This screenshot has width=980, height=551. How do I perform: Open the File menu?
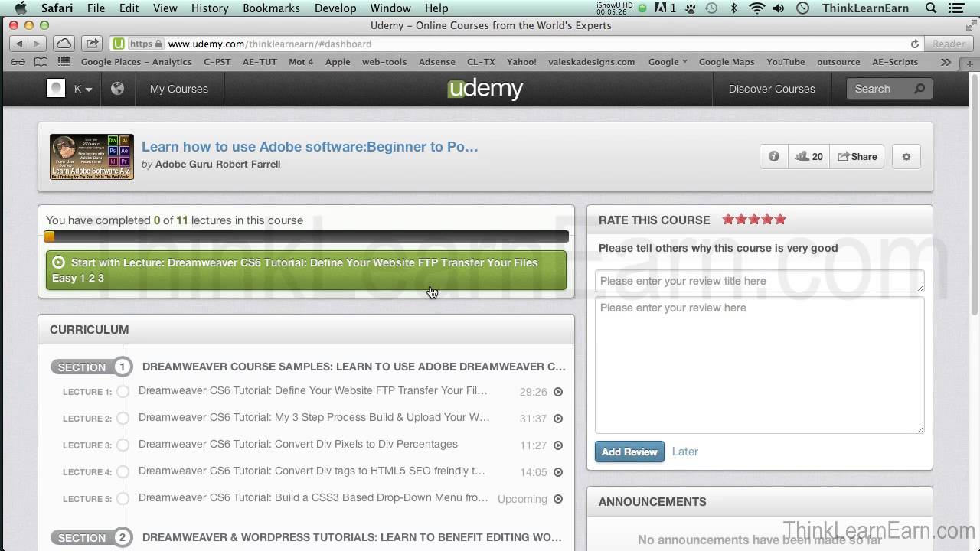(x=96, y=8)
